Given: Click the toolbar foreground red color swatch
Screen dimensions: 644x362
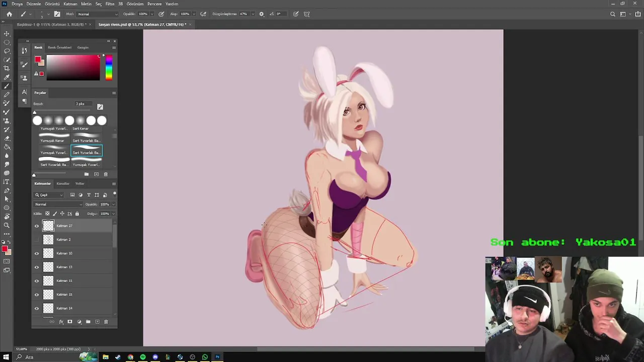Looking at the screenshot, I should click(5, 248).
